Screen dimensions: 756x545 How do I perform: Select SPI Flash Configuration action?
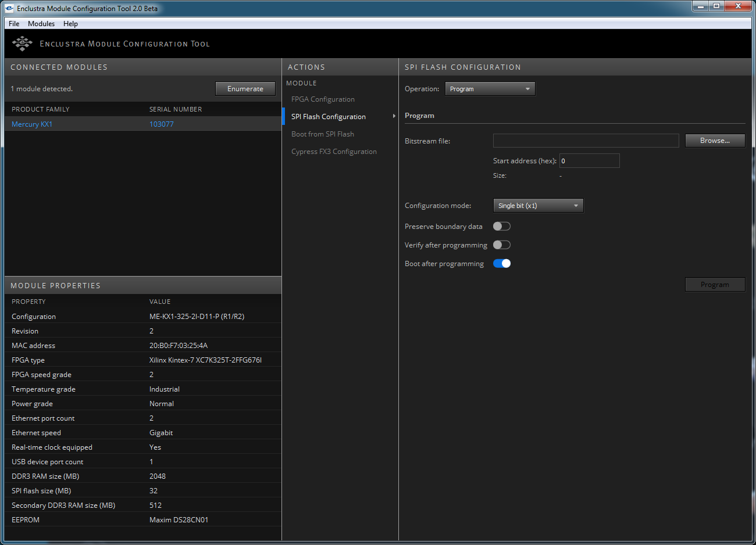[329, 117]
